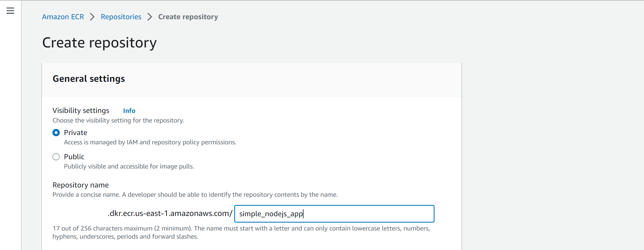Click the Private option label text
Image resolution: width=644 pixels, height=250 pixels.
point(75,133)
